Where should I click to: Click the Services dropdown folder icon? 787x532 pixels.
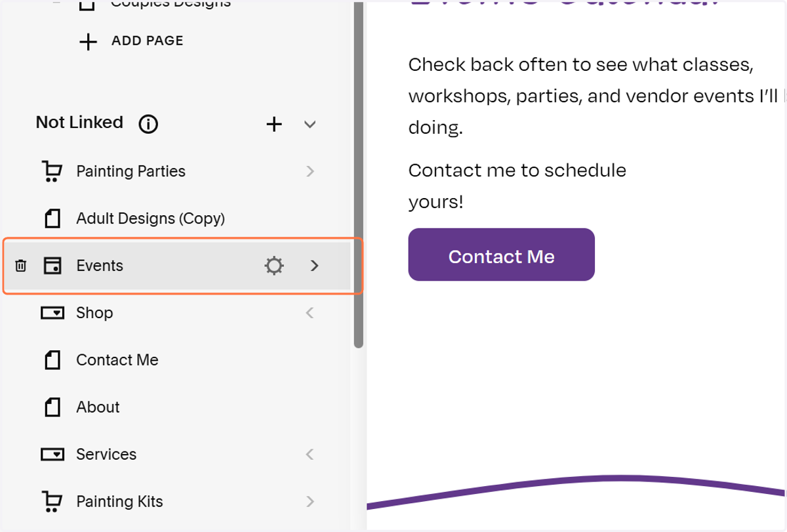click(x=52, y=454)
